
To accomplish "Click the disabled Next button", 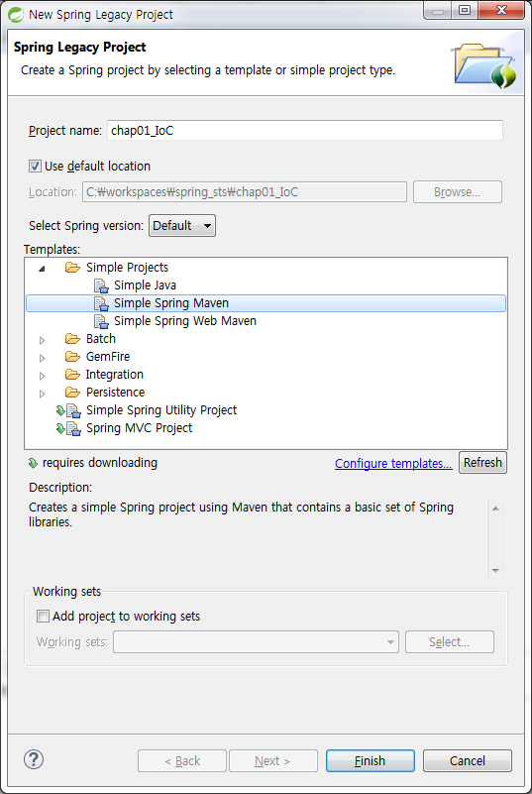I will click(x=273, y=760).
